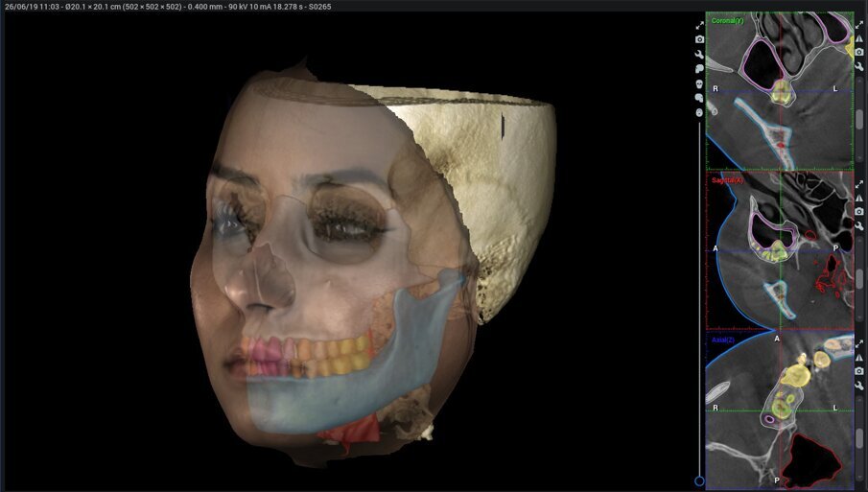The width and height of the screenshot is (868, 492).
Task: Expand the 3D view with the fullscreen arrows
Action: click(699, 24)
